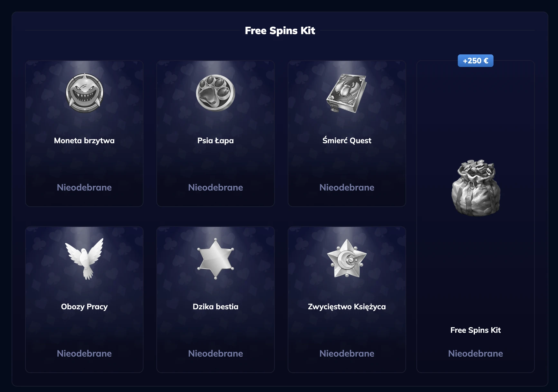Click Nieodebrane under Moneta brzytwa
Screen dimensions: 558x392
pos(84,188)
